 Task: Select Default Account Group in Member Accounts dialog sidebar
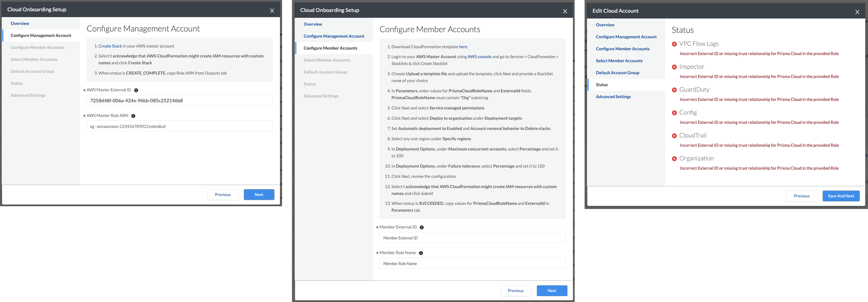[325, 72]
